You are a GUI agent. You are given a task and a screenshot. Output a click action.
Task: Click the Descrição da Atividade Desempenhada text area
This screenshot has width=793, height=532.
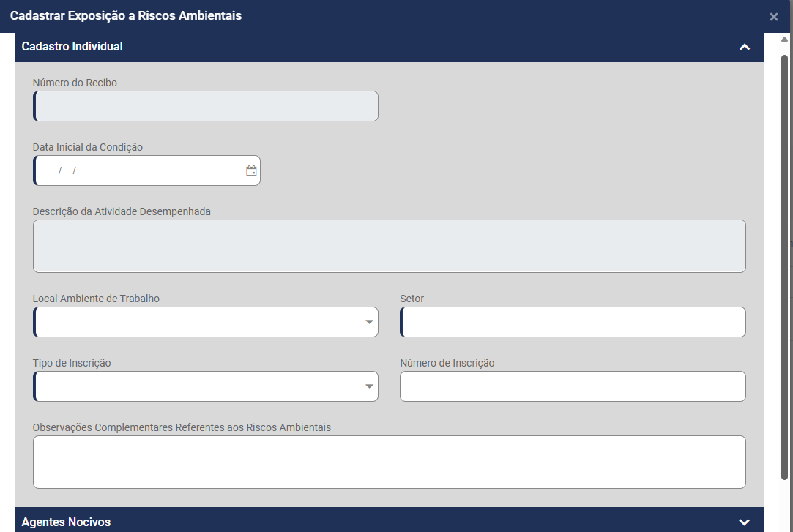coord(389,246)
